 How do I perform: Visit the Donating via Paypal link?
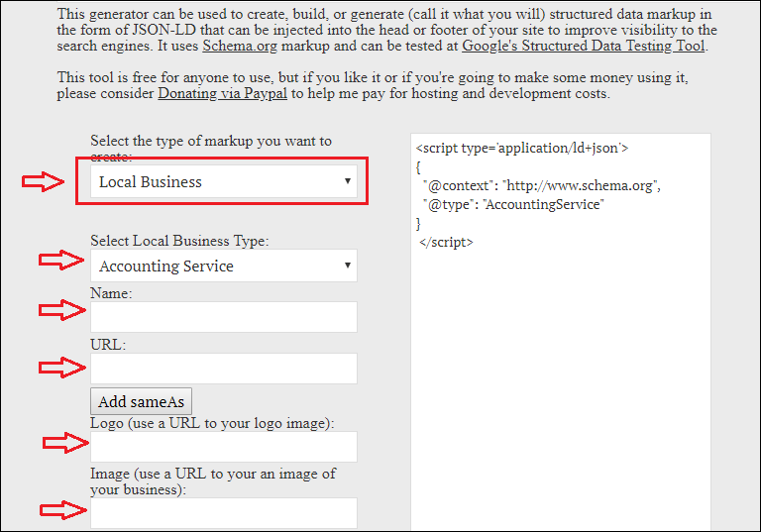coord(223,93)
